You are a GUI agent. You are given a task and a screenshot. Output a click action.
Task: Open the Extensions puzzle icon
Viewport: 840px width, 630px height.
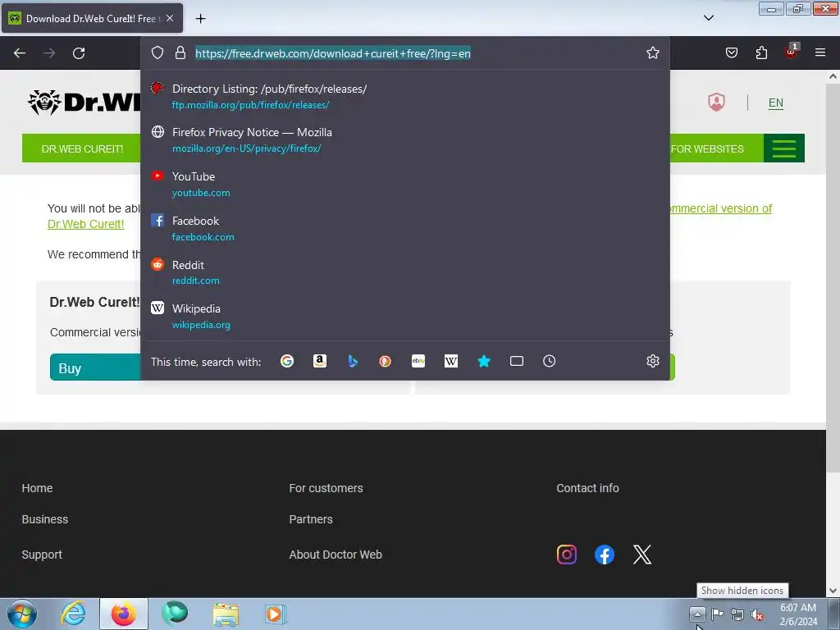tap(761, 52)
